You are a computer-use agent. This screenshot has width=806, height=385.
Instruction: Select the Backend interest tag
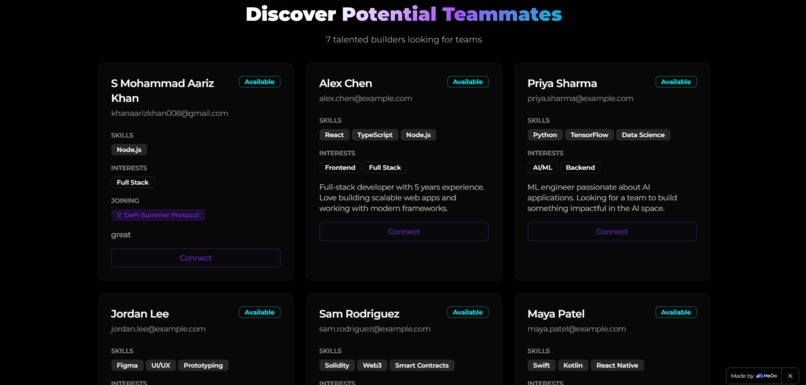click(x=580, y=168)
